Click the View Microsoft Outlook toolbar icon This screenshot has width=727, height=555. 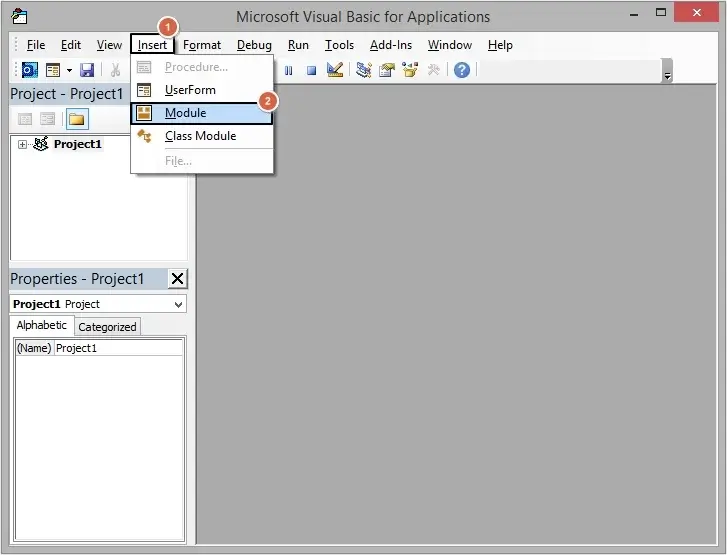[30, 70]
